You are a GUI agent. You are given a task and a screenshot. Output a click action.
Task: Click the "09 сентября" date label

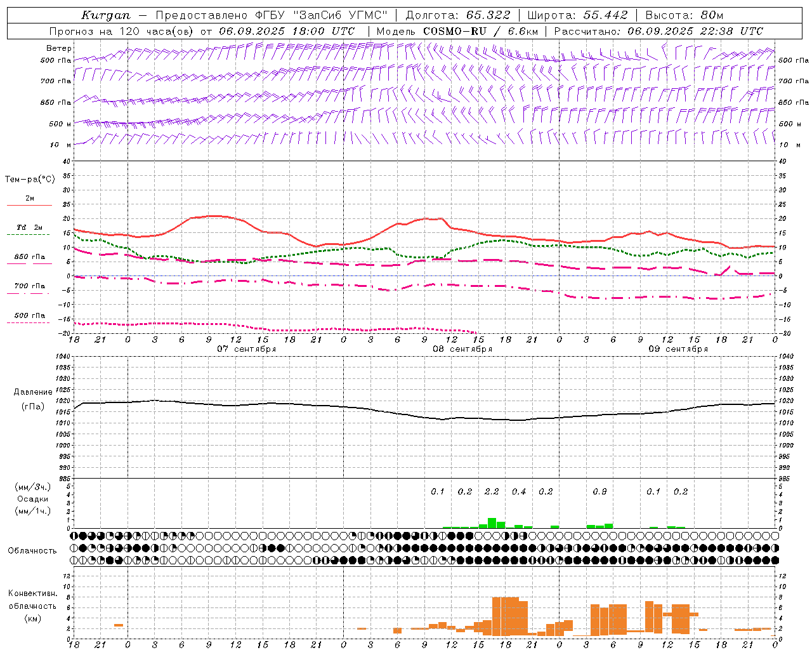[x=678, y=349]
